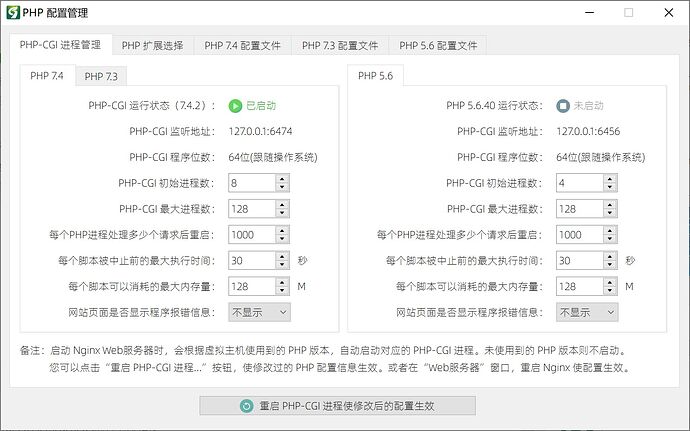This screenshot has width=690, height=431.
Task: Click PHP 7.4 初始进程数 field showing 8
Action: (x=252, y=183)
